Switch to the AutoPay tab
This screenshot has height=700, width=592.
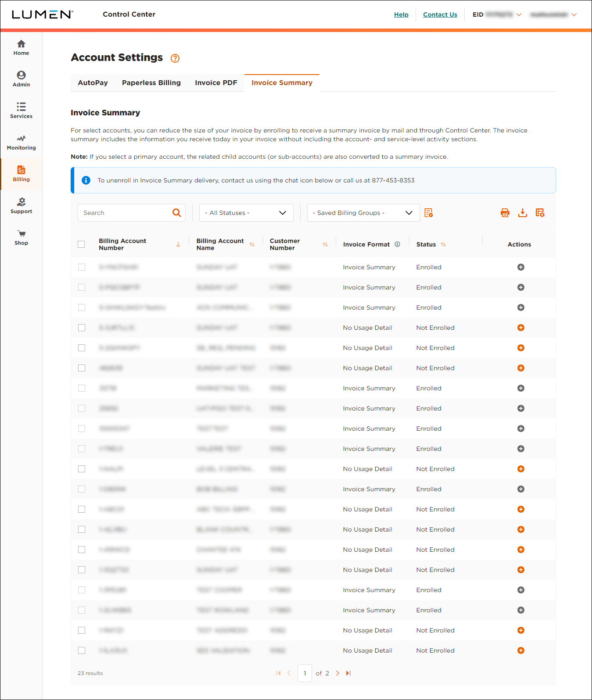[93, 83]
